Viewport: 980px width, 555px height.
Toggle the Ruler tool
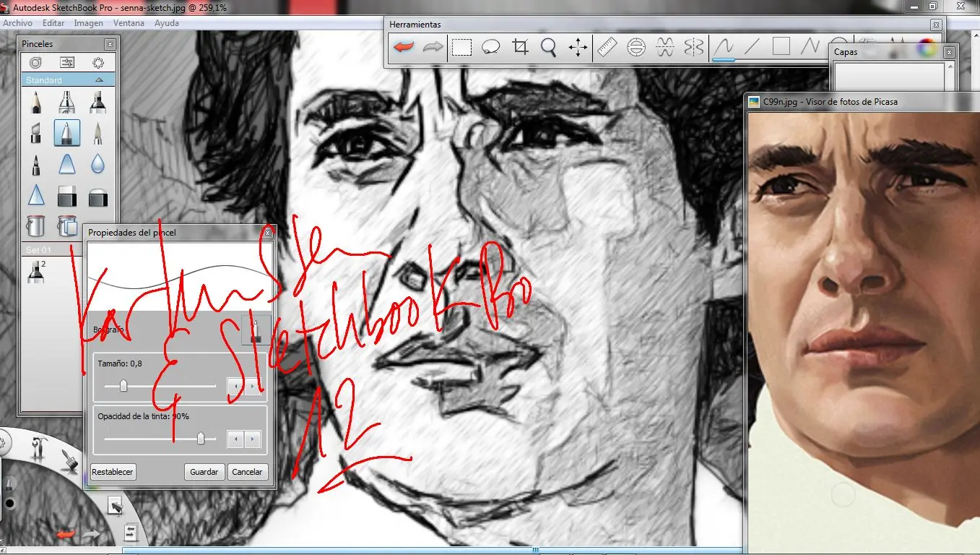coord(607,48)
